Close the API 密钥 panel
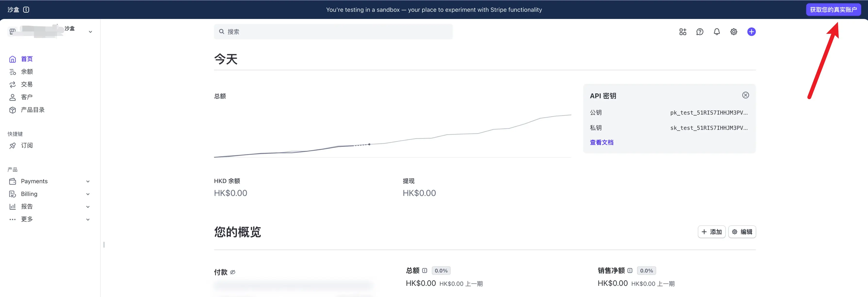The image size is (868, 297). [745, 95]
